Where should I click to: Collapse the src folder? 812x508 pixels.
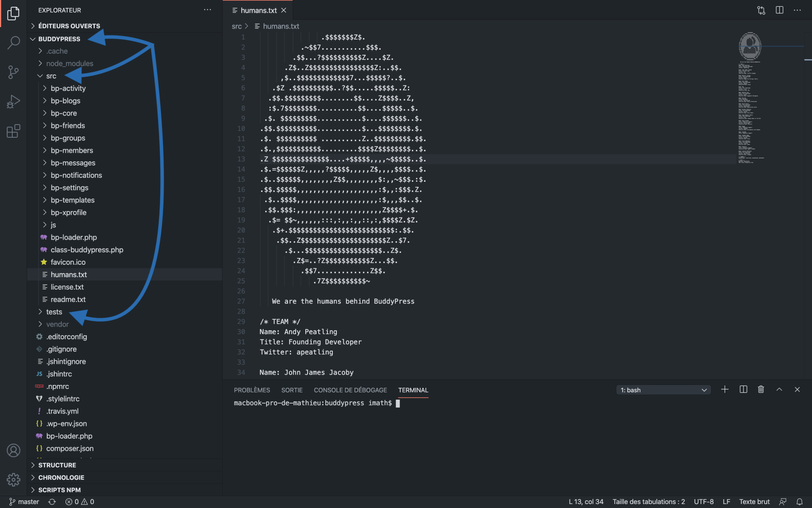point(51,76)
